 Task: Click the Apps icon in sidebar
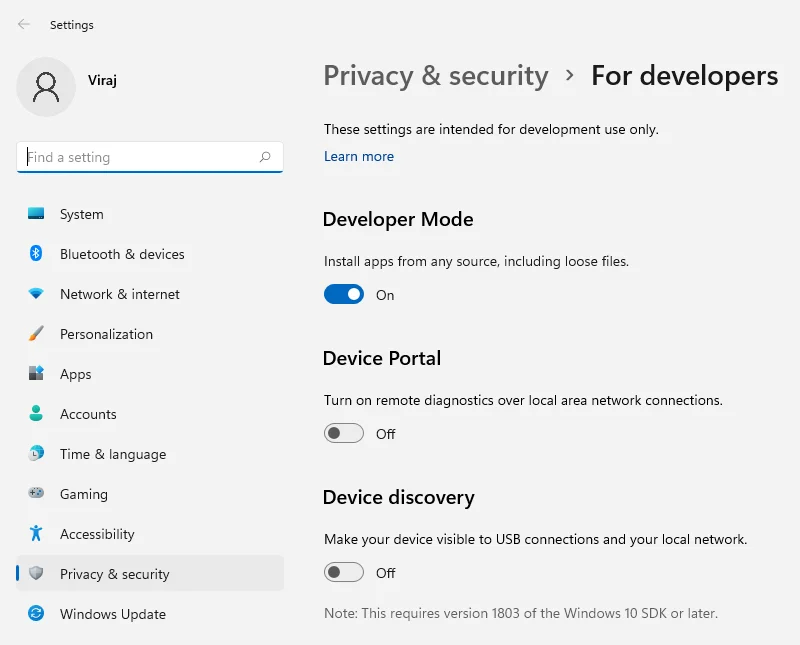tap(36, 373)
